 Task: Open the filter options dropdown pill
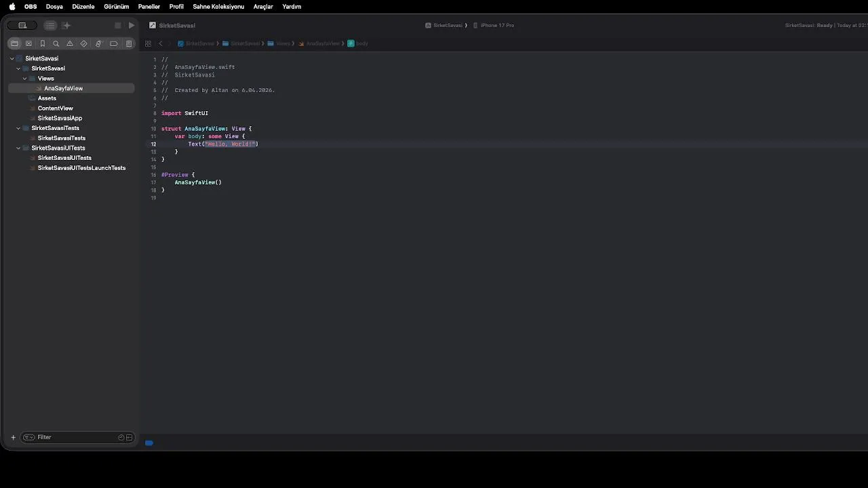pos(29,437)
